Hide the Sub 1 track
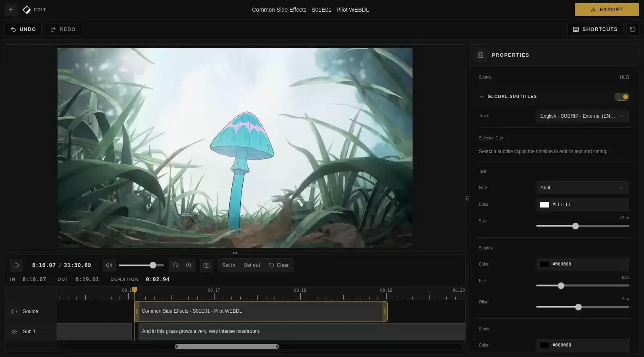Image resolution: width=644 pixels, height=357 pixels. pos(14,332)
